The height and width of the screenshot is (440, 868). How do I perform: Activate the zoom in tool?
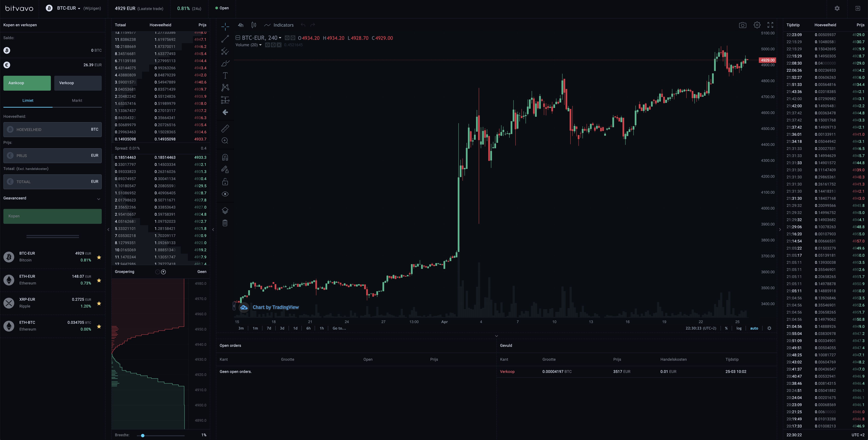pyautogui.click(x=225, y=141)
